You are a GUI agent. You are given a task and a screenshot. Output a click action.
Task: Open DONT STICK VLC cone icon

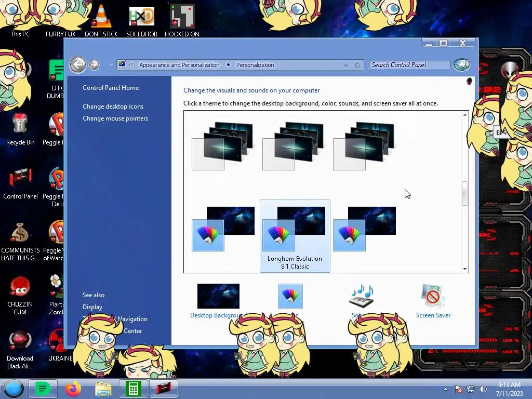click(x=101, y=19)
